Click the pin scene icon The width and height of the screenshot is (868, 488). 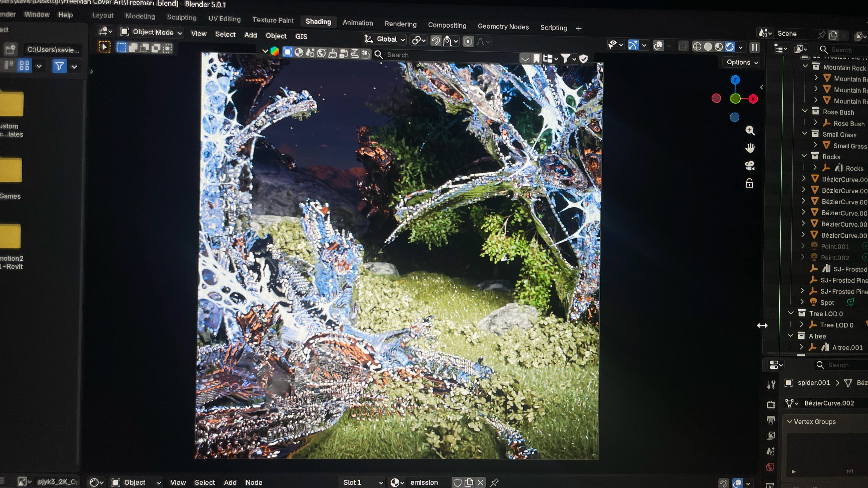821,34
